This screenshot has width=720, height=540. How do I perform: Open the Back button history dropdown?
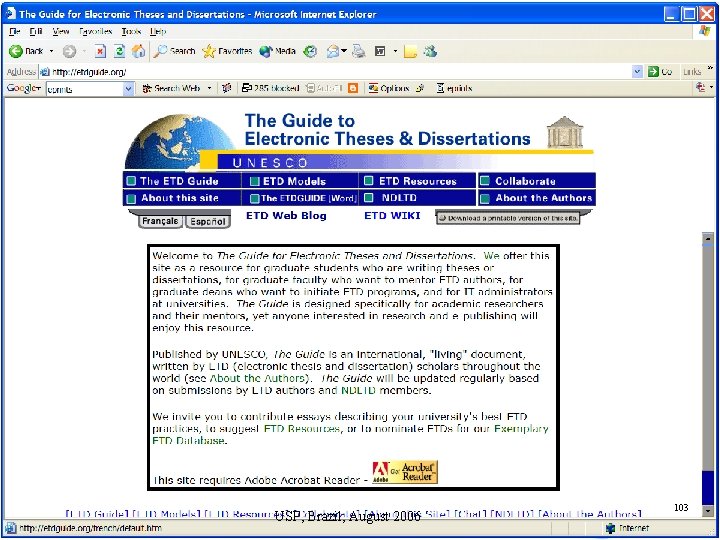[51, 51]
